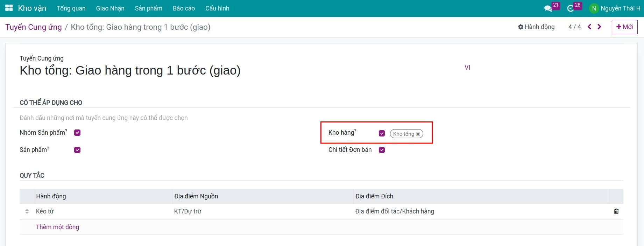Remove the Kho tổng tag
Image resolution: width=644 pixels, height=246 pixels.
pos(418,134)
